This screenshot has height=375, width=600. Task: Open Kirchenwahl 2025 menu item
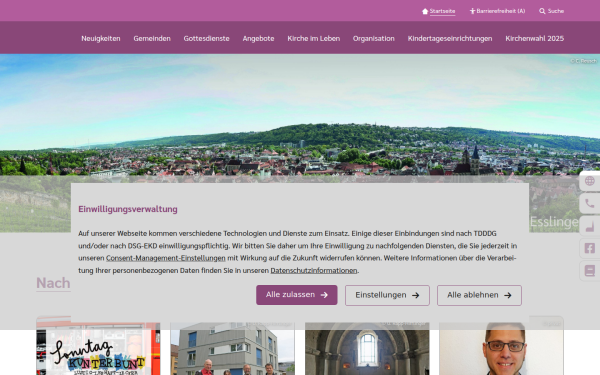535,38
